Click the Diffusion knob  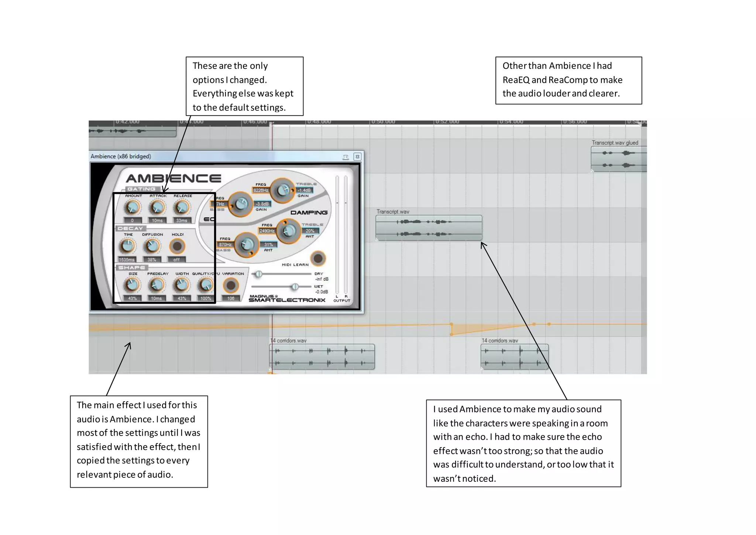[x=152, y=246]
